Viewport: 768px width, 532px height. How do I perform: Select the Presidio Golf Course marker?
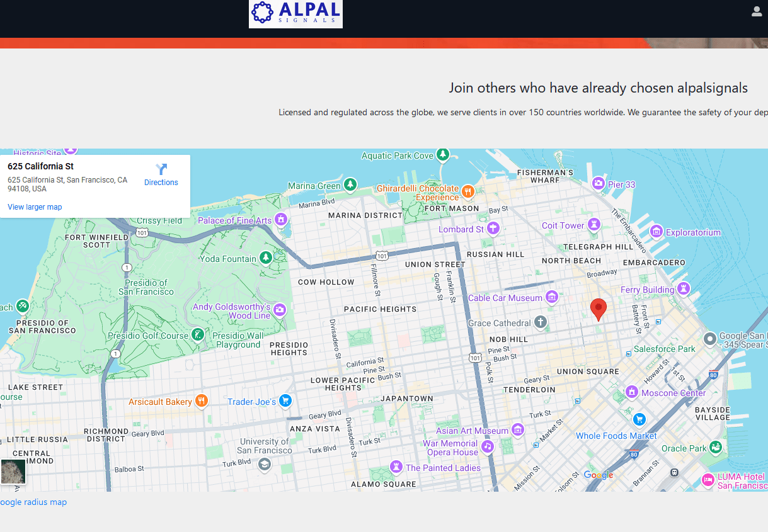coord(198,334)
